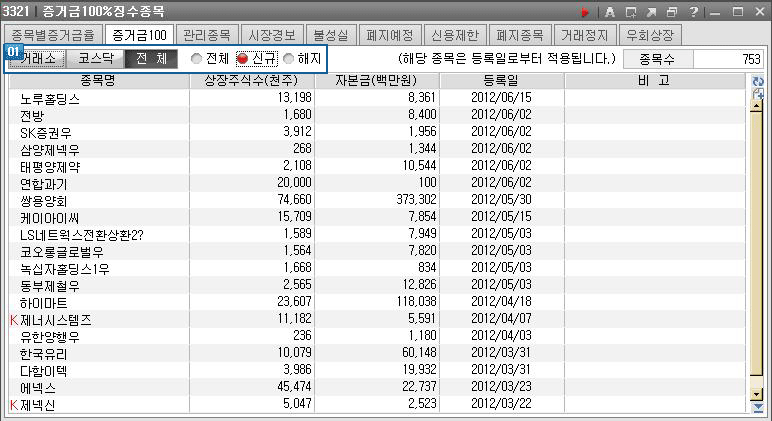This screenshot has height=421, width=772.
Task: Click the 373,302 capital value for 쌍용양회
Action: click(417, 199)
